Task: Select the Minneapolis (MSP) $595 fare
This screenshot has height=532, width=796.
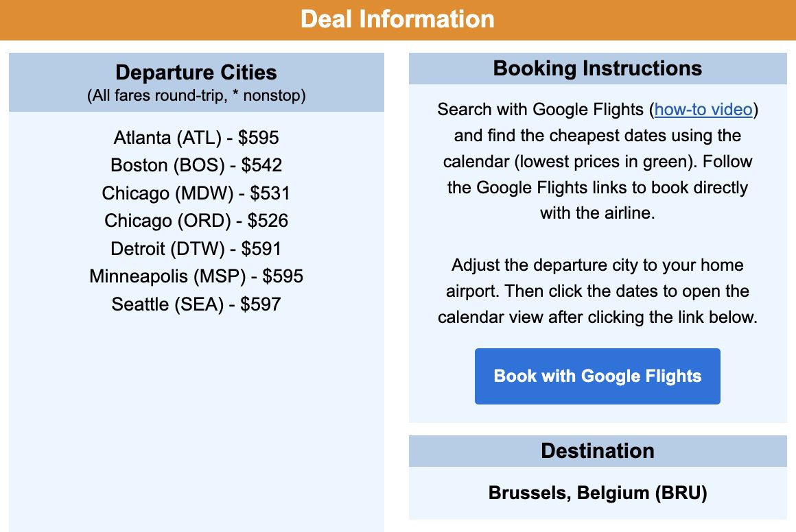Action: [x=196, y=276]
